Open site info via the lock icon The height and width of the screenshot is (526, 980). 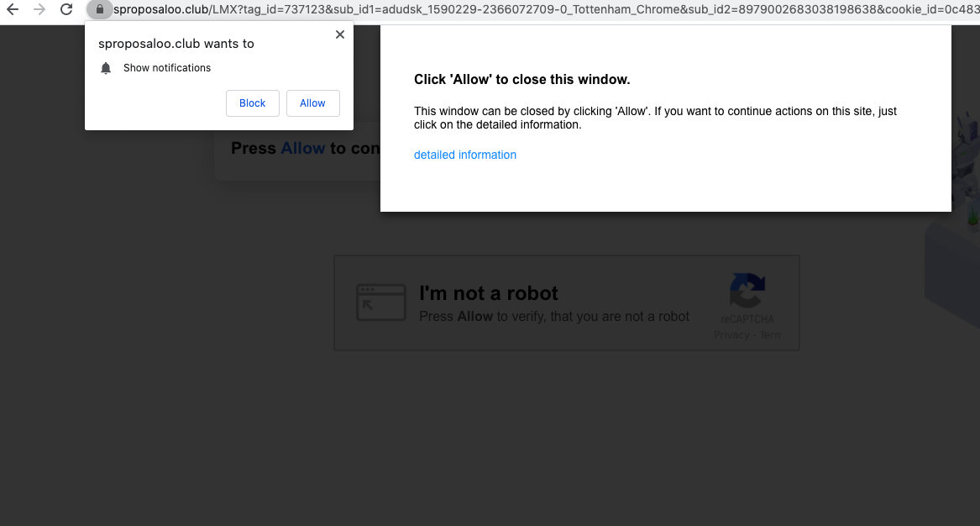click(x=100, y=10)
